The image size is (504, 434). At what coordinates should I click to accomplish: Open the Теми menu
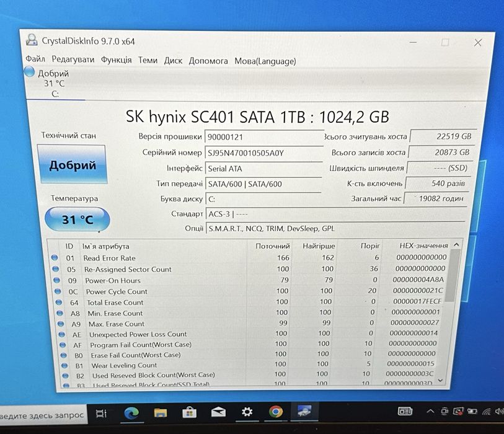(148, 60)
